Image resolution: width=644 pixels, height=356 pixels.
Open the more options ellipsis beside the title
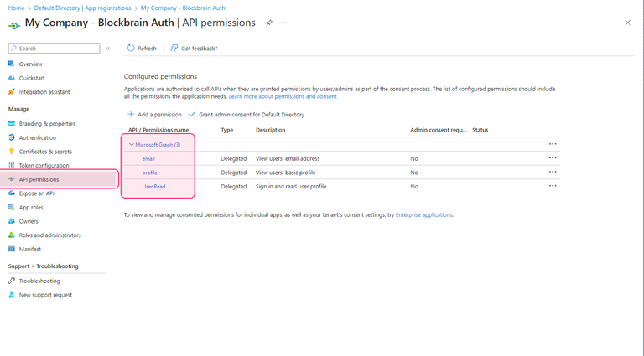pyautogui.click(x=283, y=23)
